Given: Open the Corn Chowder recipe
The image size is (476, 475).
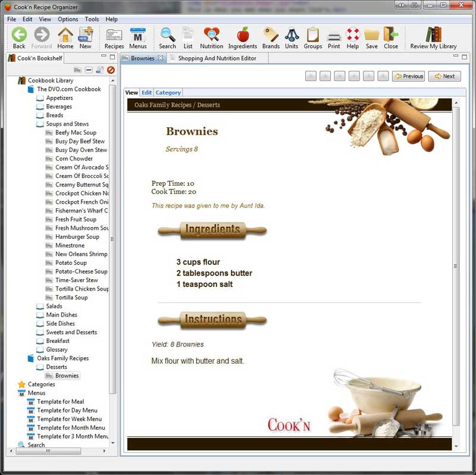Looking at the screenshot, I should tap(69, 158).
